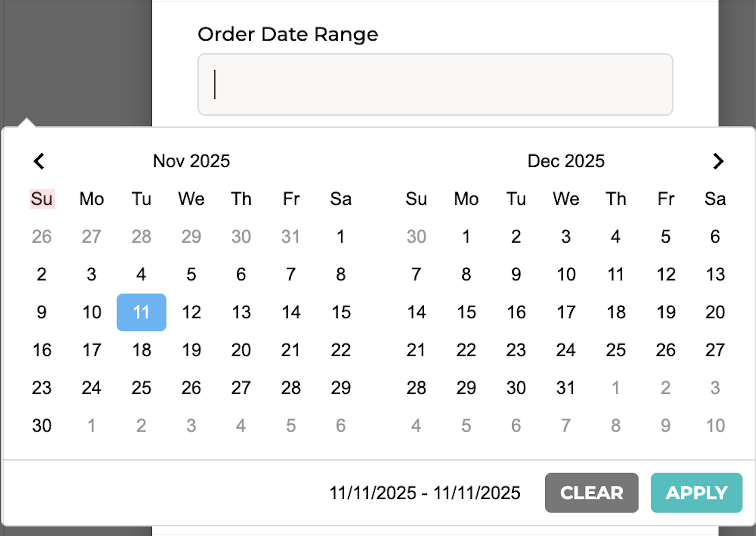This screenshot has width=756, height=536.
Task: Select November 11 highlighted date
Action: 141,312
